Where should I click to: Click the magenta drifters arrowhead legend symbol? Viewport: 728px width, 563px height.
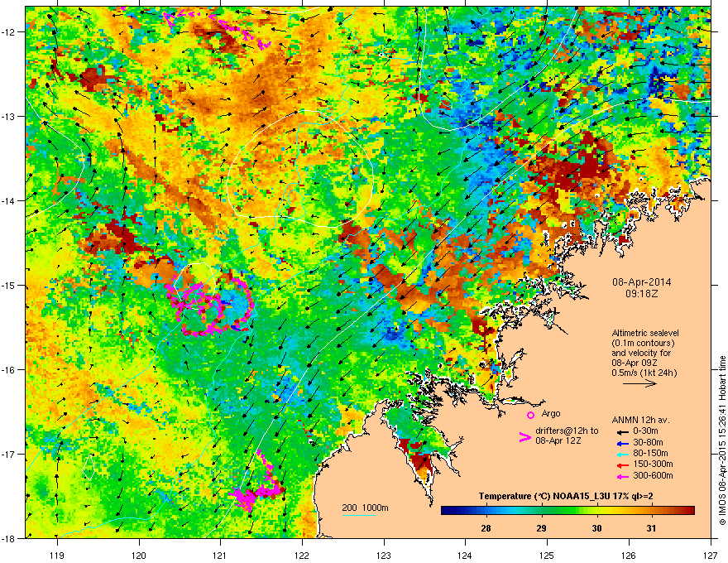(x=524, y=437)
